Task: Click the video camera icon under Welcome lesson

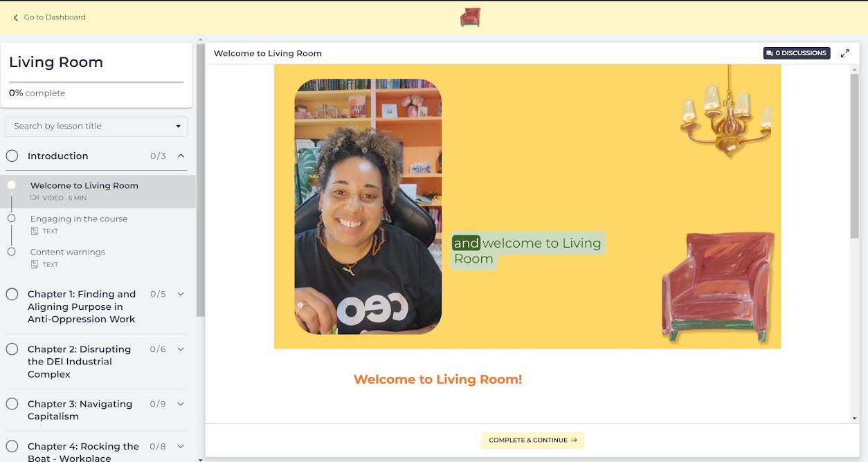Action: click(x=35, y=198)
